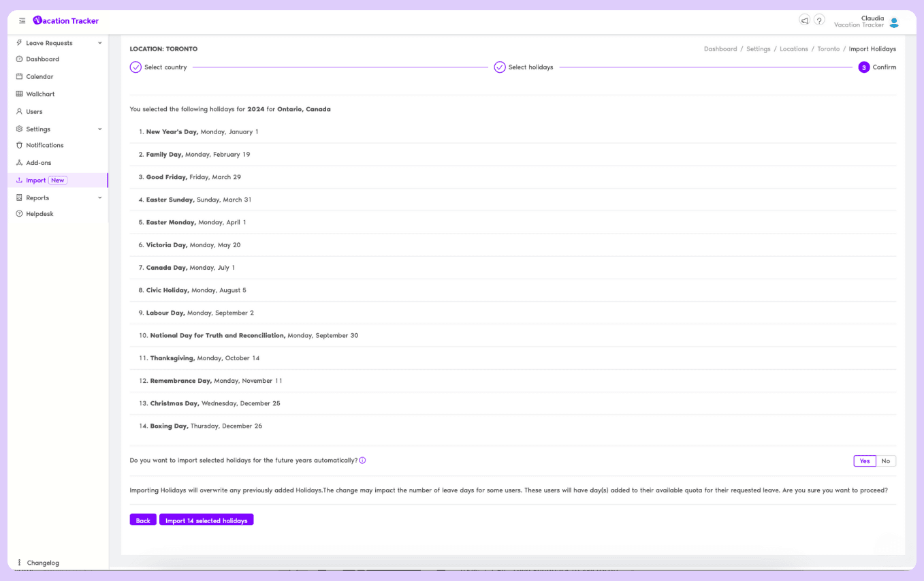Click the Calendar sidebar icon
The width and height of the screenshot is (924, 581).
click(19, 77)
